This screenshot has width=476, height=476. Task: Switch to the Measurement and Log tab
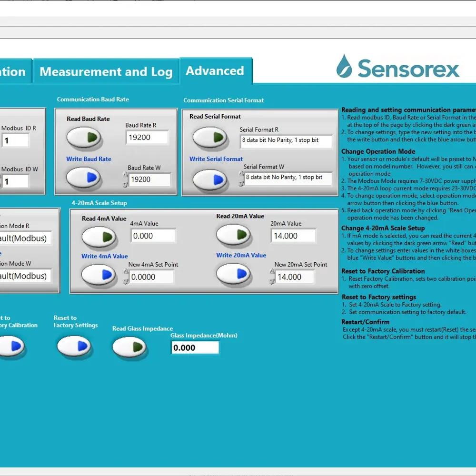106,71
